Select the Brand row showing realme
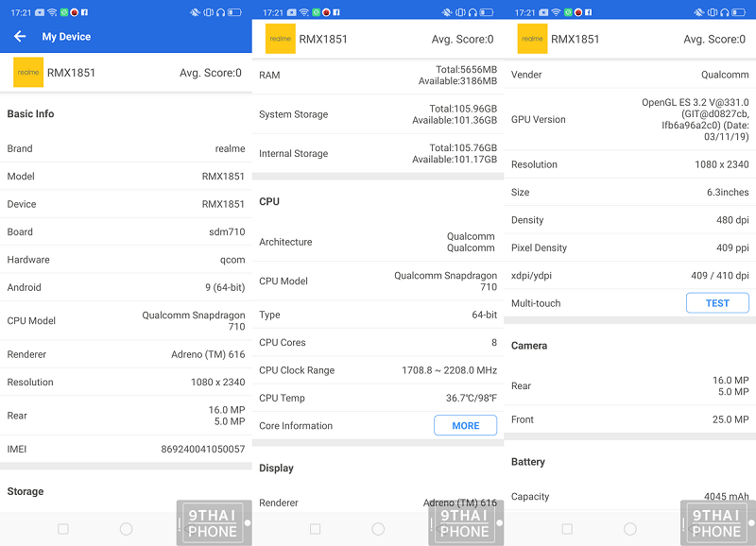Viewport: 756px width, 546px height. [x=126, y=148]
